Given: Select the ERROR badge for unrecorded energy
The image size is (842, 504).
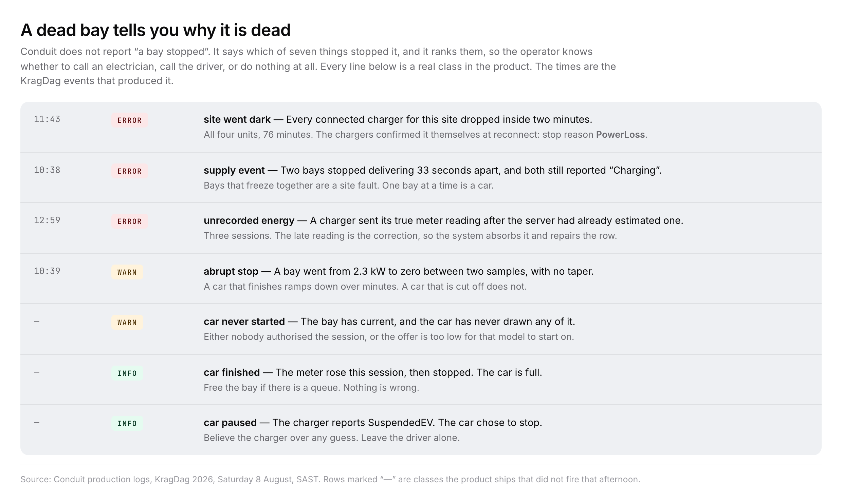Looking at the screenshot, I should 129,221.
